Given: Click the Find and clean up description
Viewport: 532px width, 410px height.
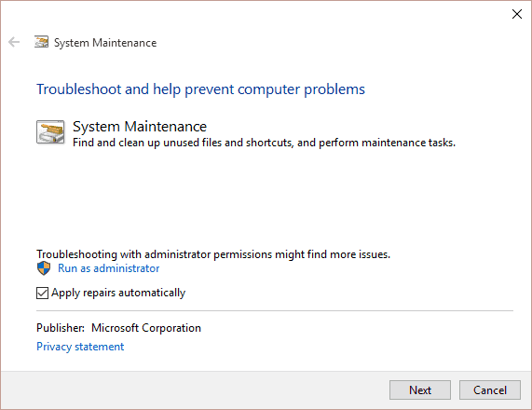Looking at the screenshot, I should [264, 143].
